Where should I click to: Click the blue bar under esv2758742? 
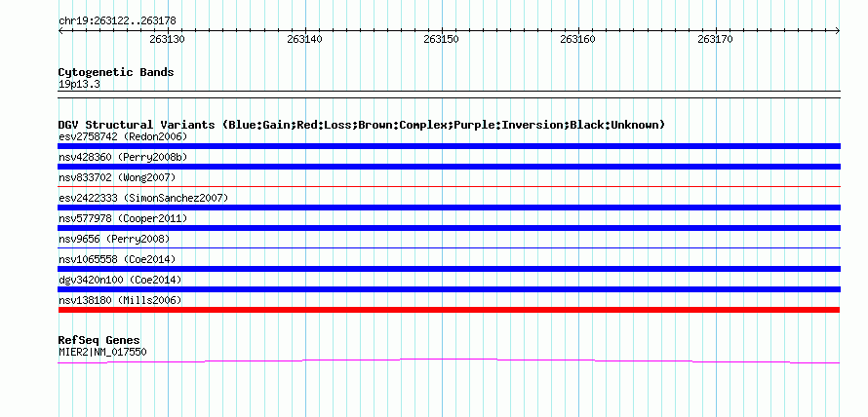[x=449, y=146]
